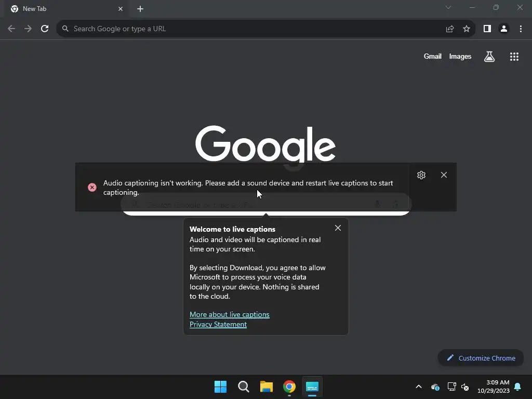The height and width of the screenshot is (399, 532).
Task: Open File Explorer from taskbar
Action: [267, 387]
